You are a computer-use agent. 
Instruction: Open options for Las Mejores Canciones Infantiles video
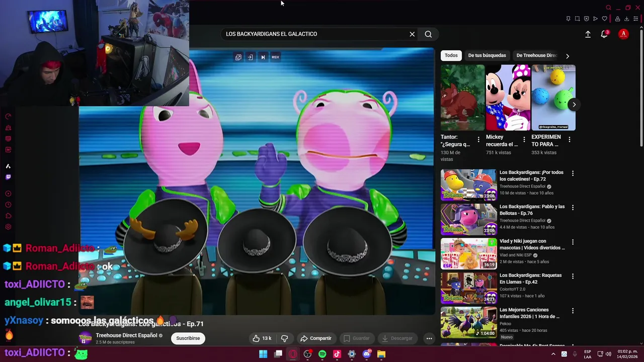(x=573, y=311)
